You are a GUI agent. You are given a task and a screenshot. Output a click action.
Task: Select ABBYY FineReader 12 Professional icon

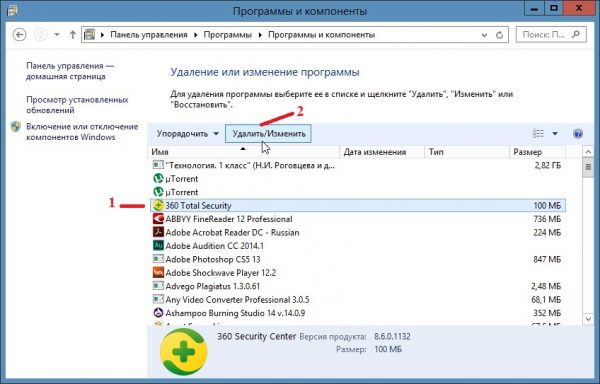pyautogui.click(x=158, y=219)
